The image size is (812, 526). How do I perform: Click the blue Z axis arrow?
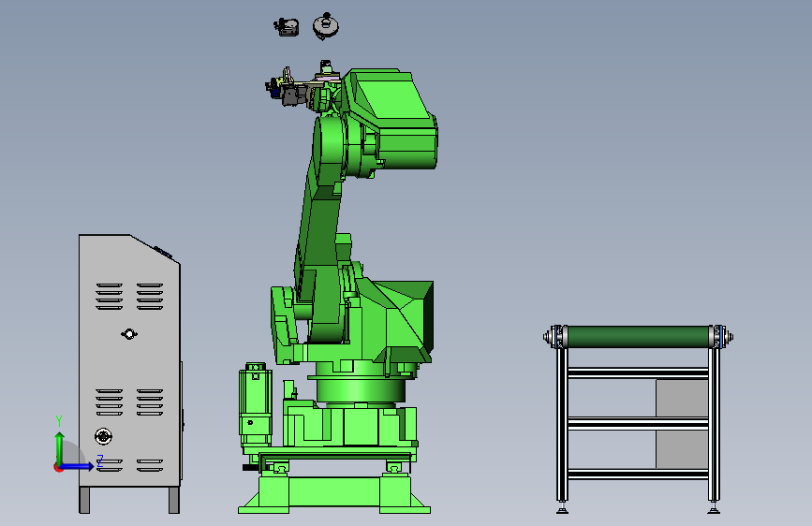point(78,466)
